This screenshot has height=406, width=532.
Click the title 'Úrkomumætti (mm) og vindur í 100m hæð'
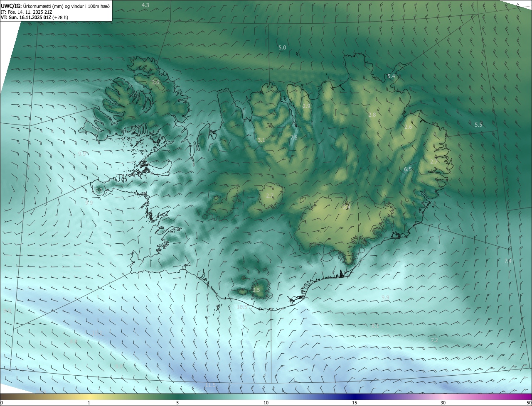(x=66, y=6)
